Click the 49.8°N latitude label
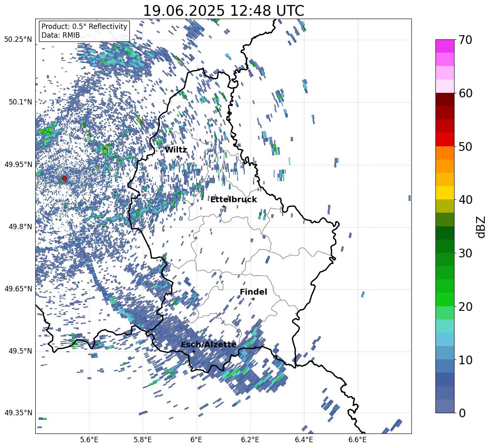This screenshot has height=448, width=491. click(x=20, y=227)
